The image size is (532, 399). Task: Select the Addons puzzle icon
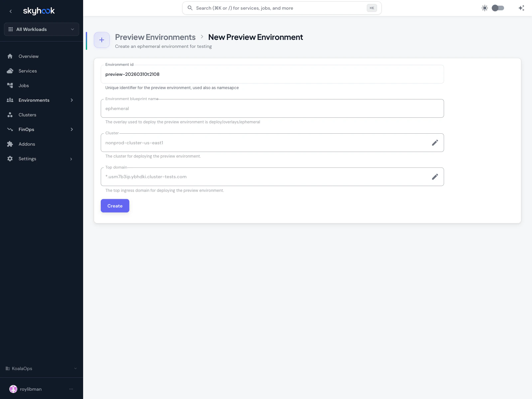[x=10, y=144]
